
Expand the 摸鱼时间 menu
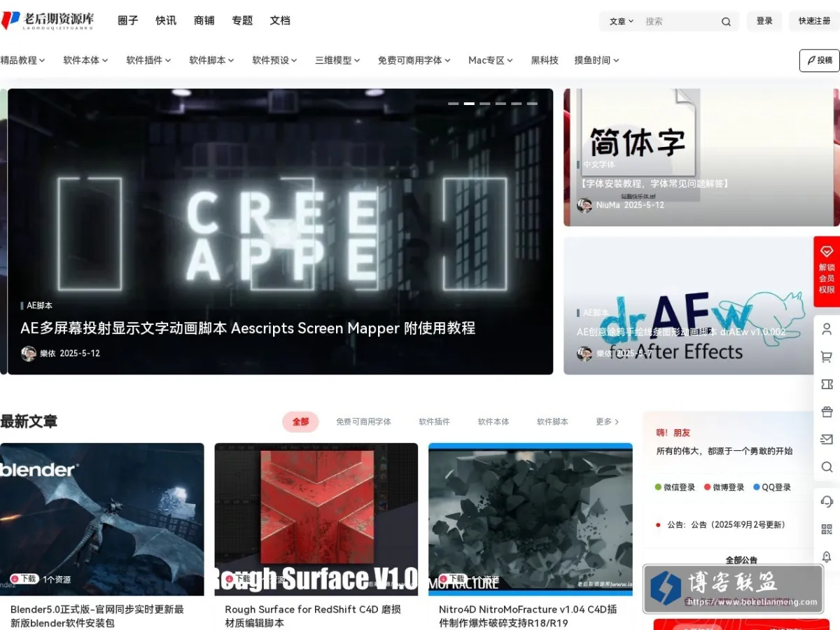pyautogui.click(x=596, y=60)
